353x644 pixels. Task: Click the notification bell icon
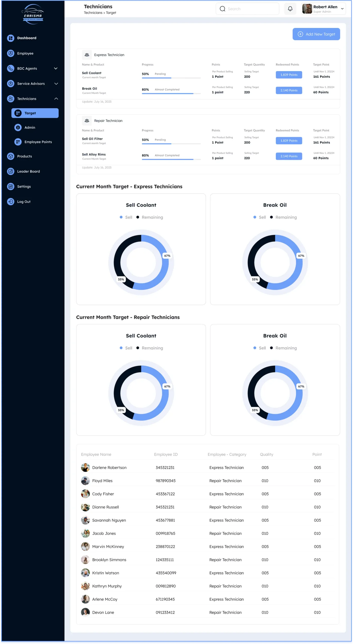(x=290, y=9)
